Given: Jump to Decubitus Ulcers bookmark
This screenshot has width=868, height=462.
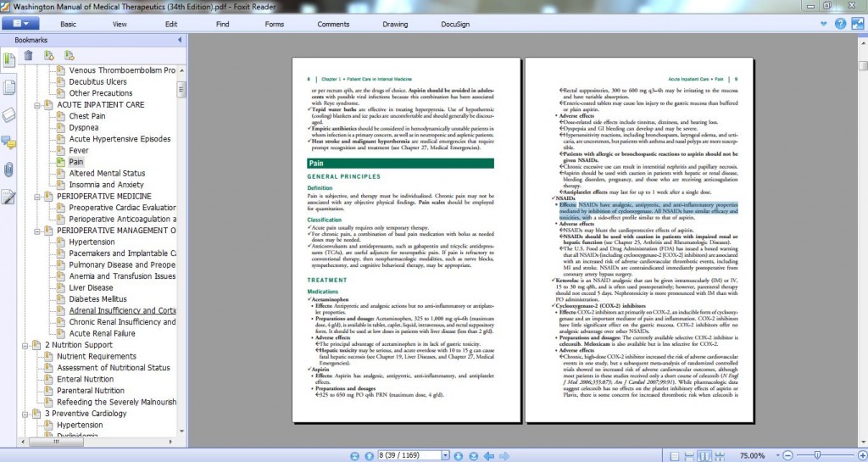Looking at the screenshot, I should click(98, 82).
